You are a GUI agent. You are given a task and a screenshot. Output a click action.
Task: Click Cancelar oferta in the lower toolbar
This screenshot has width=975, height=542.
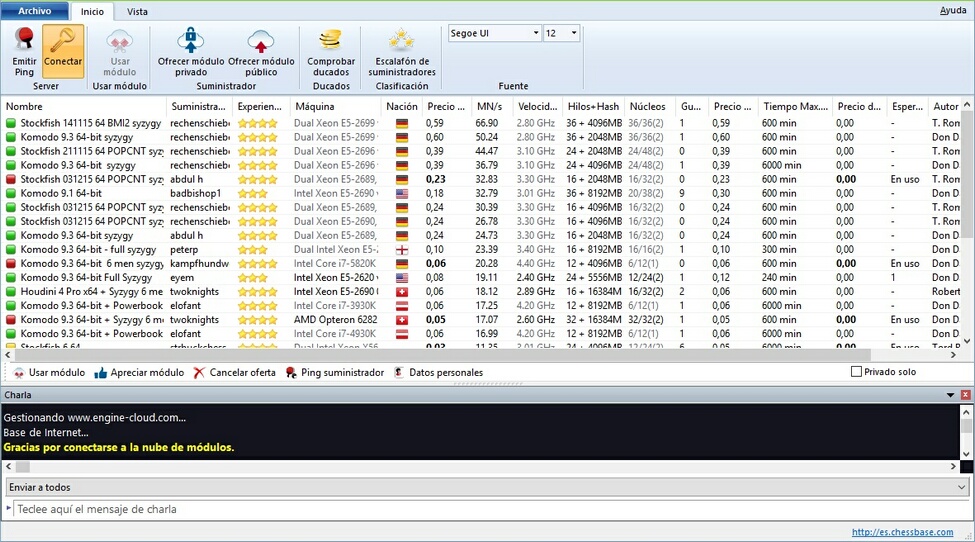point(200,373)
